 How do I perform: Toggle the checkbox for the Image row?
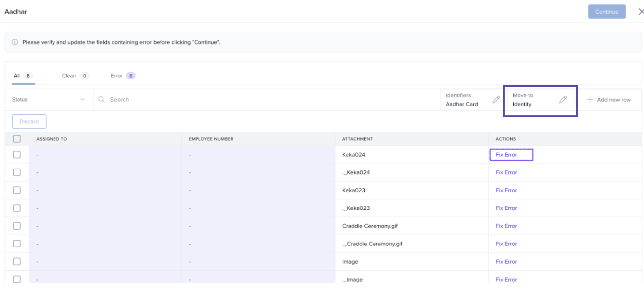(x=17, y=262)
